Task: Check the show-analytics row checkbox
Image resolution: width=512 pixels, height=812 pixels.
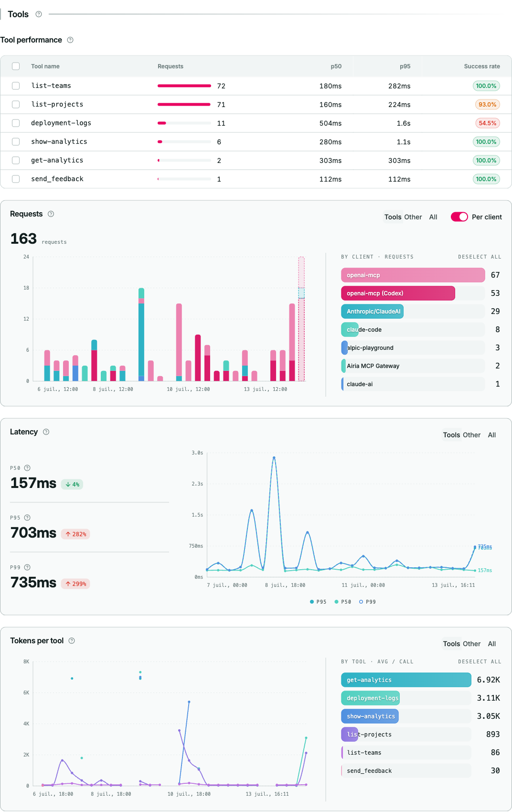Action: 16,142
